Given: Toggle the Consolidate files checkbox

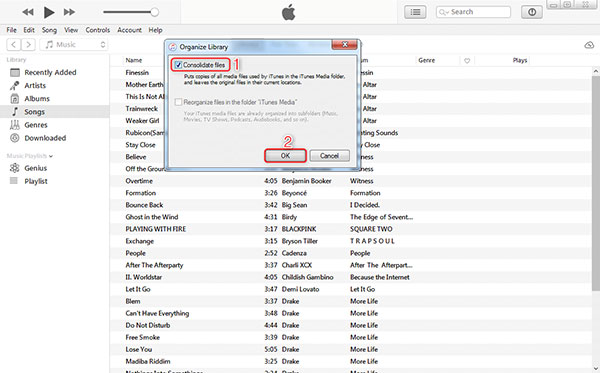Looking at the screenshot, I should coord(178,65).
